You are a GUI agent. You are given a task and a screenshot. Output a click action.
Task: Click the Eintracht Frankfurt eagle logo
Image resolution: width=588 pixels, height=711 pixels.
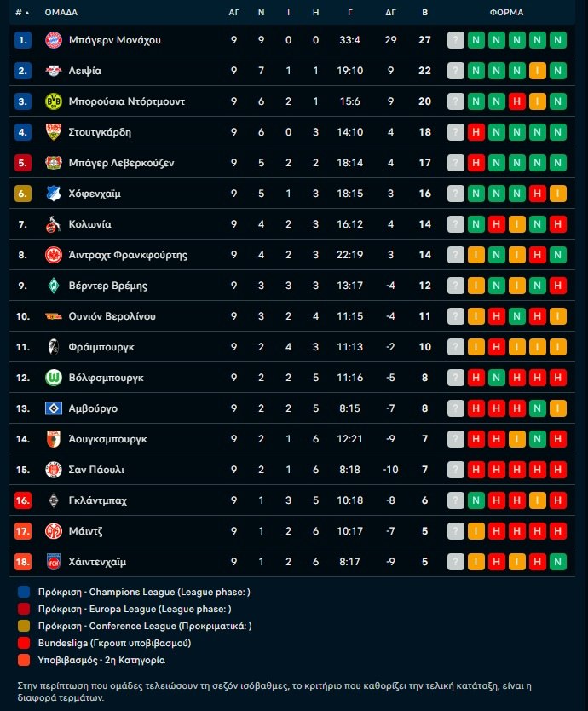54,255
